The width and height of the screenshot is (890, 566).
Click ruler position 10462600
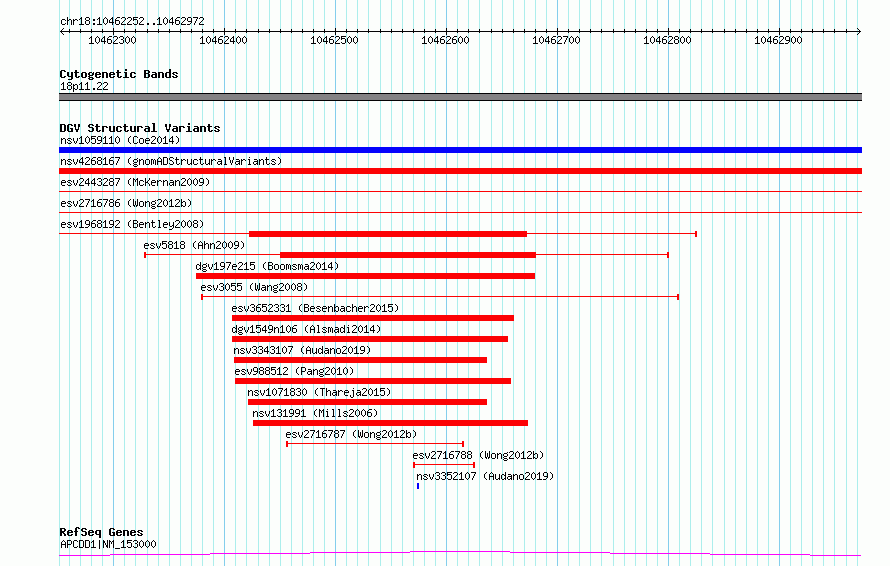(445, 40)
